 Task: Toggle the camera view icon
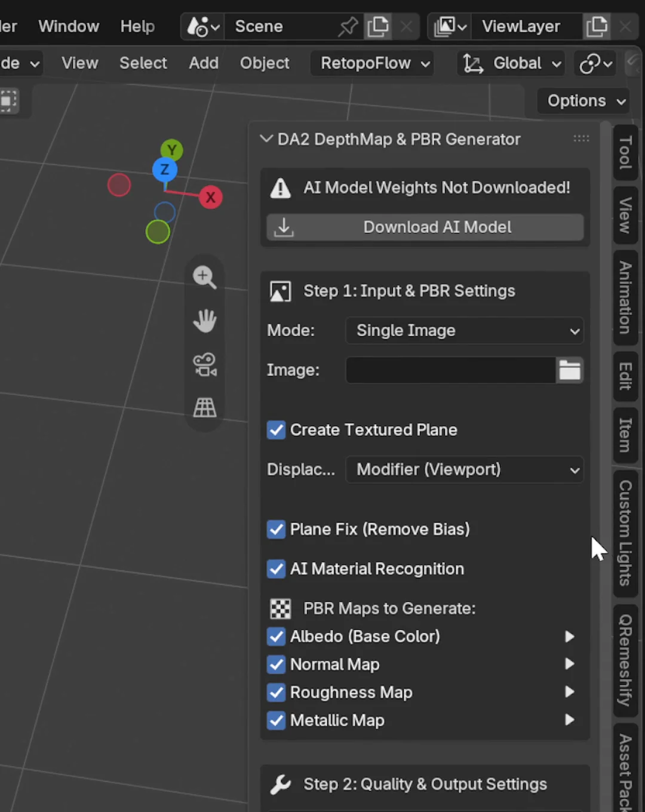pyautogui.click(x=205, y=364)
